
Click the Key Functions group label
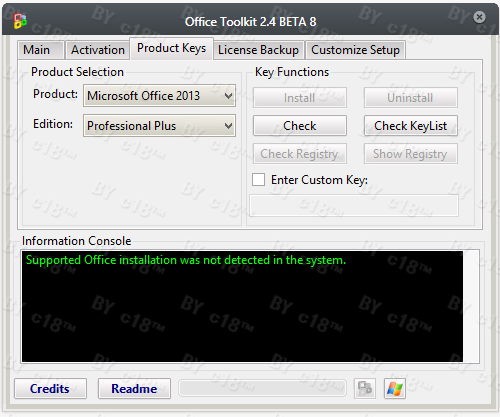[x=292, y=72]
